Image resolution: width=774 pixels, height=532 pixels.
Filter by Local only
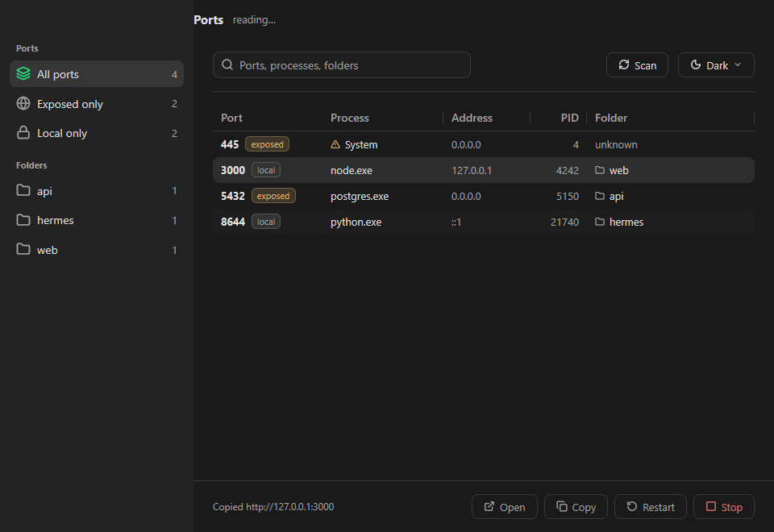97,133
